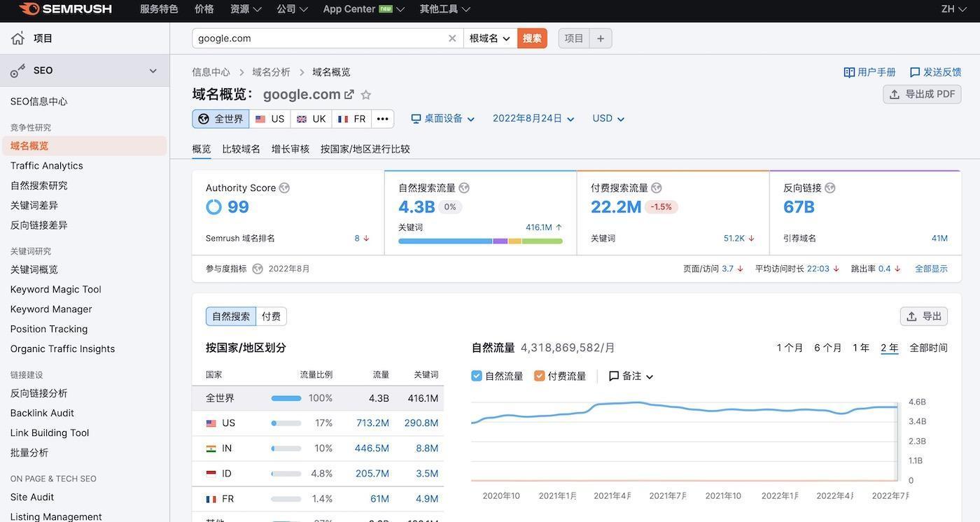The width and height of the screenshot is (980, 522).
Task: Open the 资源 dropdown menu
Action: pyautogui.click(x=246, y=9)
